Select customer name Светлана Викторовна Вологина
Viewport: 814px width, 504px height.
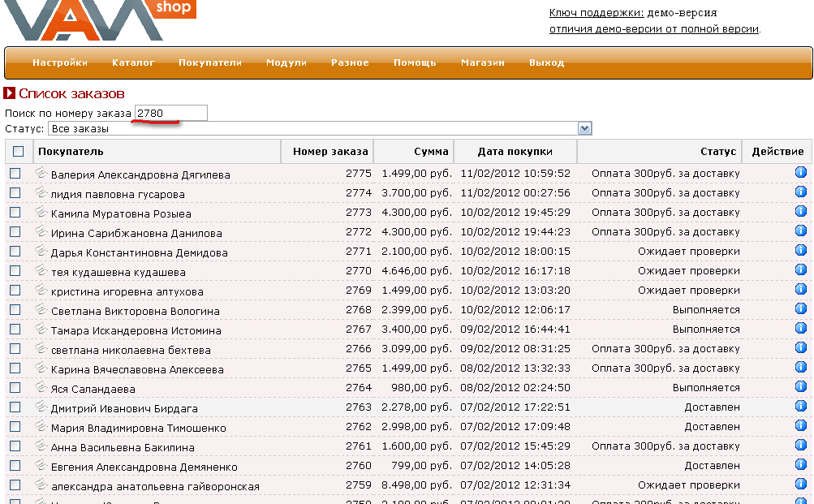(x=135, y=311)
